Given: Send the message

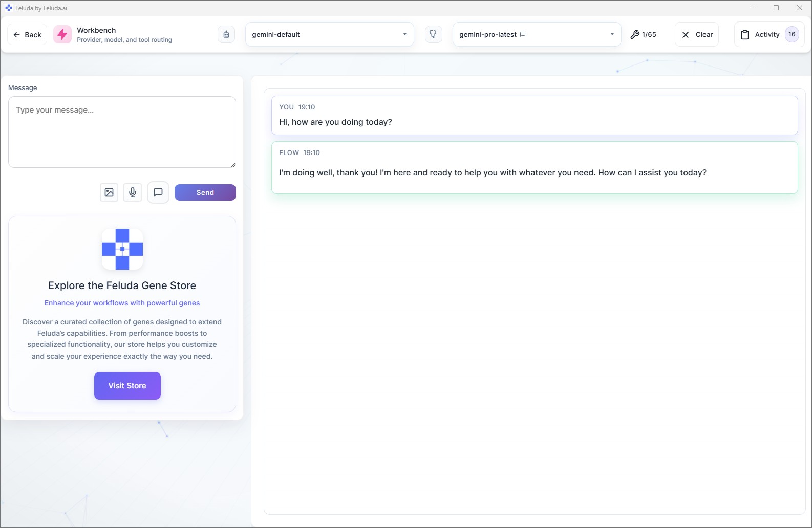Looking at the screenshot, I should click(205, 192).
